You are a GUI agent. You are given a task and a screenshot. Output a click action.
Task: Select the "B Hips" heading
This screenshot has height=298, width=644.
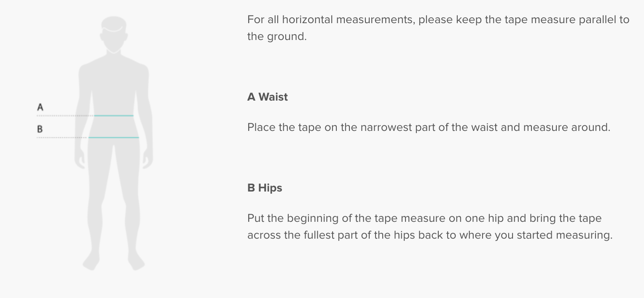[265, 188]
